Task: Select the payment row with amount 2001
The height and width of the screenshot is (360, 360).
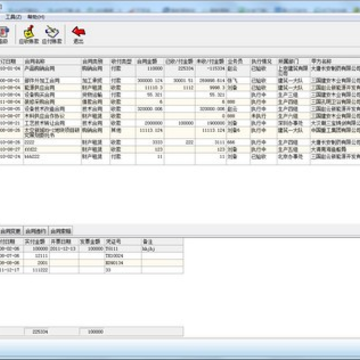Action: click(92, 263)
